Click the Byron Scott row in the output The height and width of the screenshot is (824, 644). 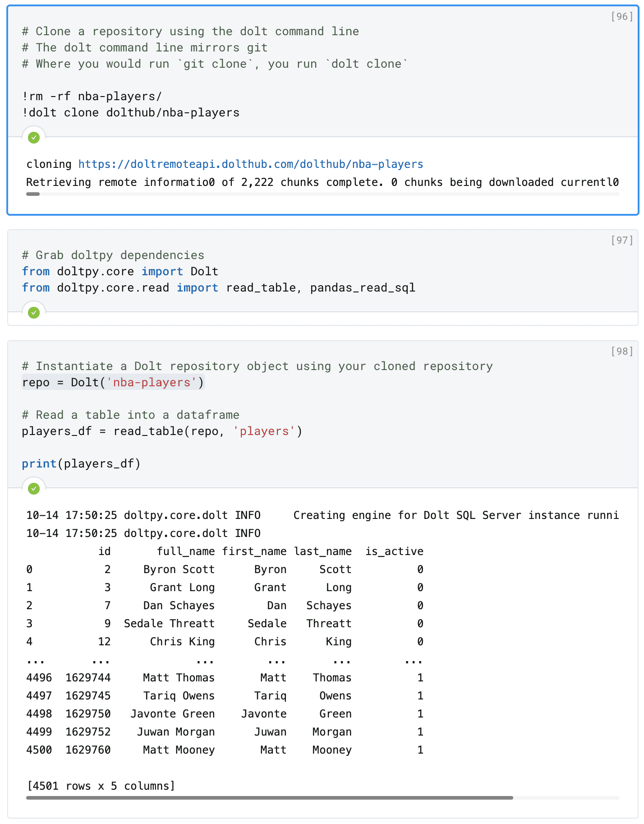click(x=225, y=569)
